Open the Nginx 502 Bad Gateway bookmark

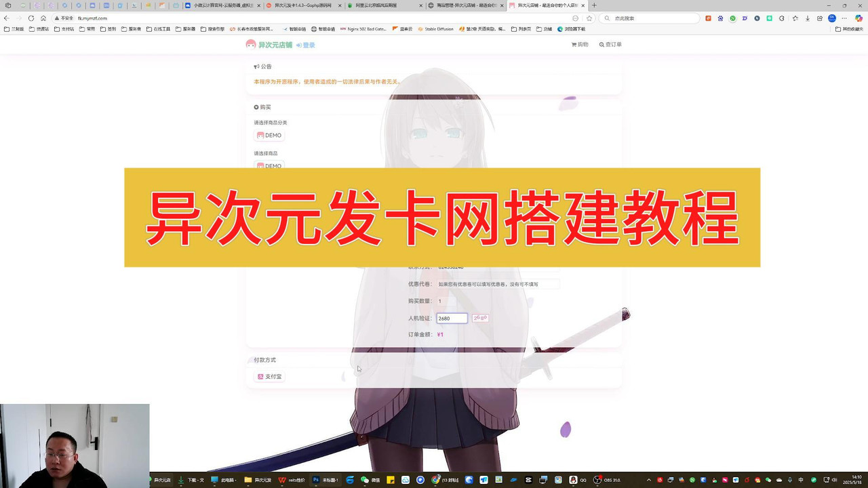click(363, 29)
